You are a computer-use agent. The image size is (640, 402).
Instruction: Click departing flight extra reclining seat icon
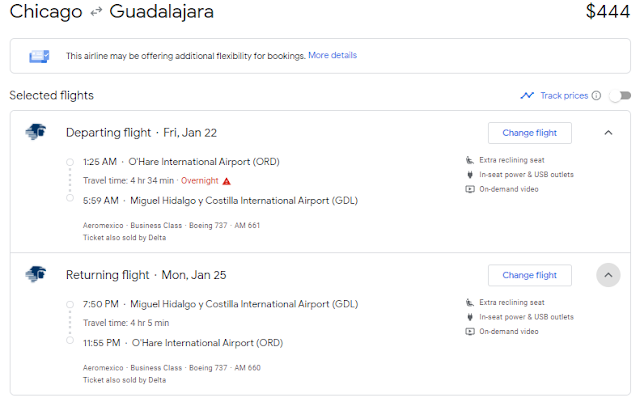[x=470, y=160]
